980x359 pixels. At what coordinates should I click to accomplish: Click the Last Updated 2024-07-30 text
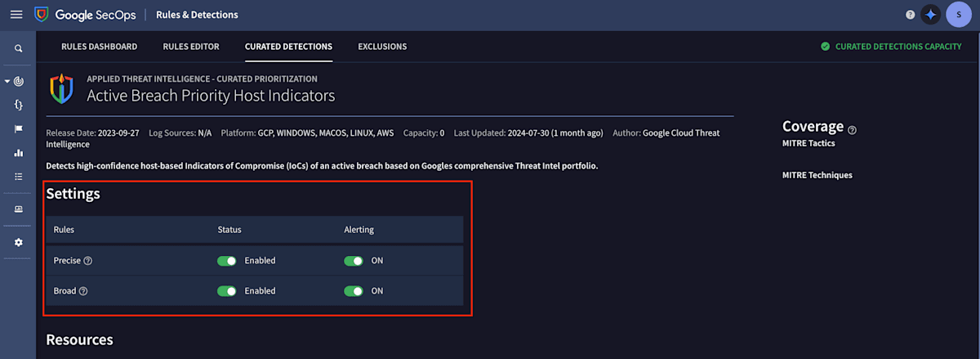[x=528, y=132]
